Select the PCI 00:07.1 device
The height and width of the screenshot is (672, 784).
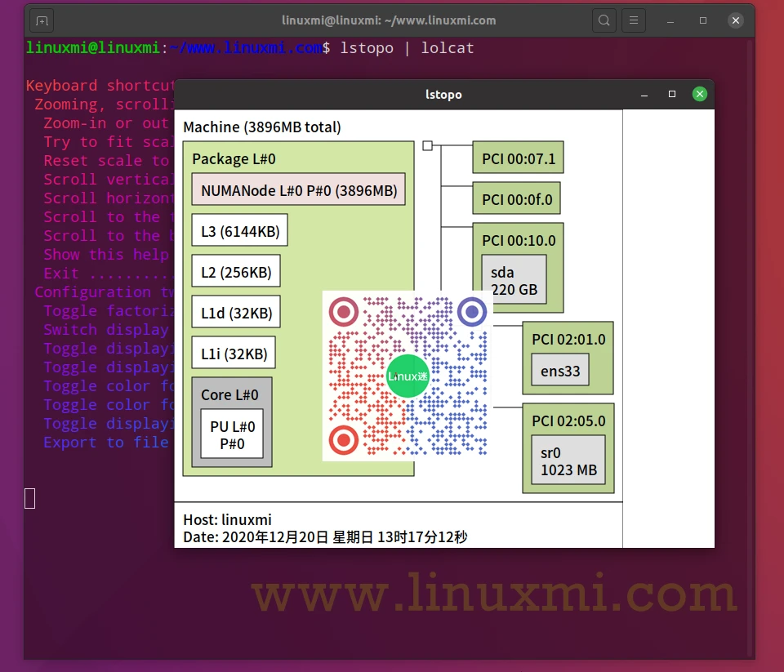click(518, 158)
